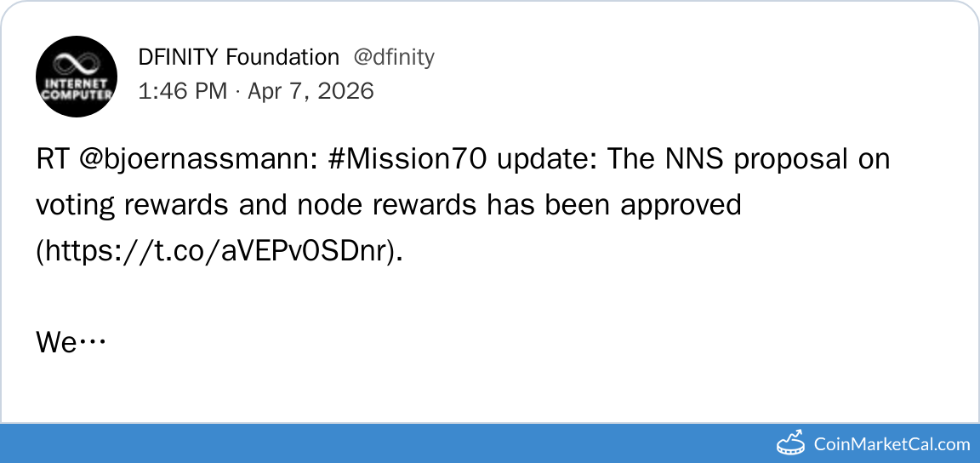Click the "INTERNET COMPUTER" text in the avatar
Screen dimensions: 980x463
pyautogui.click(x=76, y=89)
